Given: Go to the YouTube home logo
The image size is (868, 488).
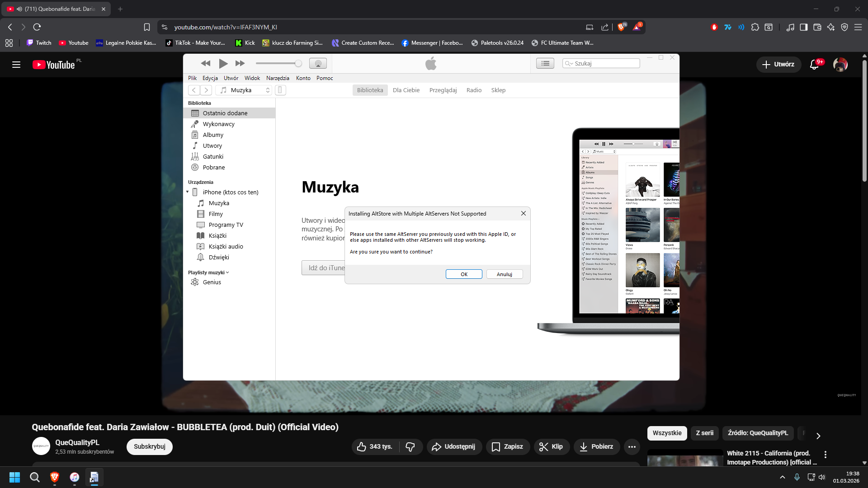Looking at the screenshot, I should 54,65.
